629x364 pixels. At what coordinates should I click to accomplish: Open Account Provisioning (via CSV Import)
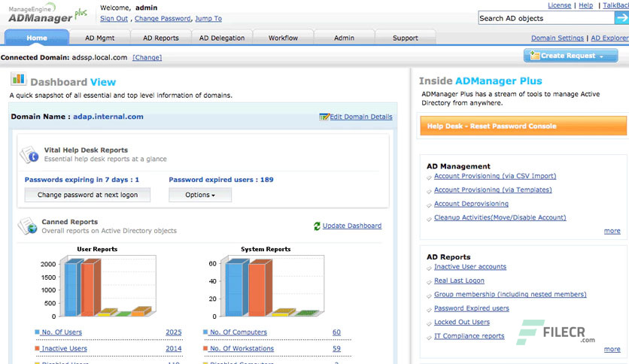pyautogui.click(x=495, y=176)
